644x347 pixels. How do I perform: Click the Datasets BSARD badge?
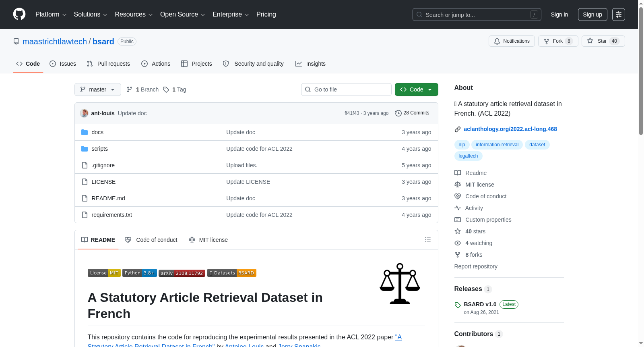tap(232, 273)
